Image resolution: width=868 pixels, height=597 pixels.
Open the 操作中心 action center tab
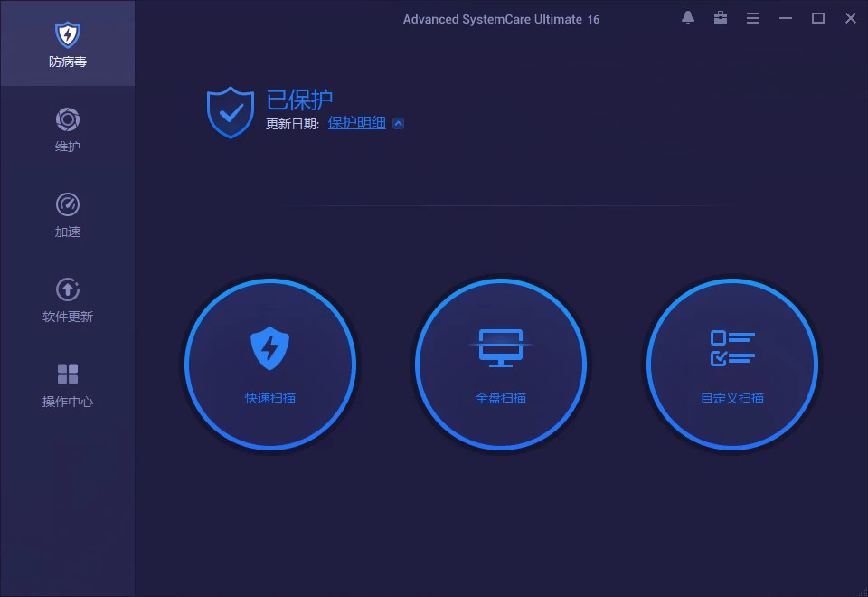pyautogui.click(x=67, y=385)
